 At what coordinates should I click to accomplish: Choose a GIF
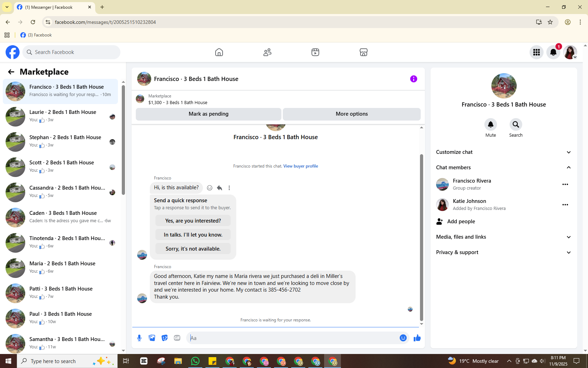click(x=177, y=338)
